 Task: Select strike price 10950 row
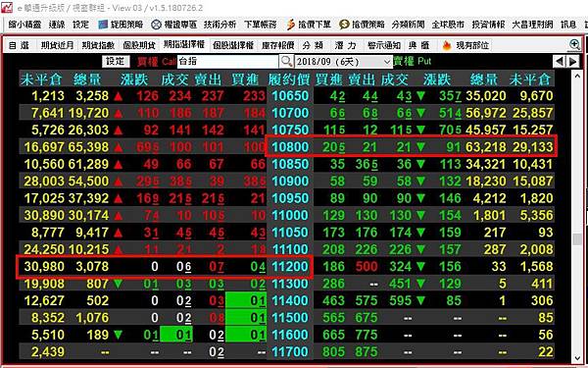coord(286,198)
